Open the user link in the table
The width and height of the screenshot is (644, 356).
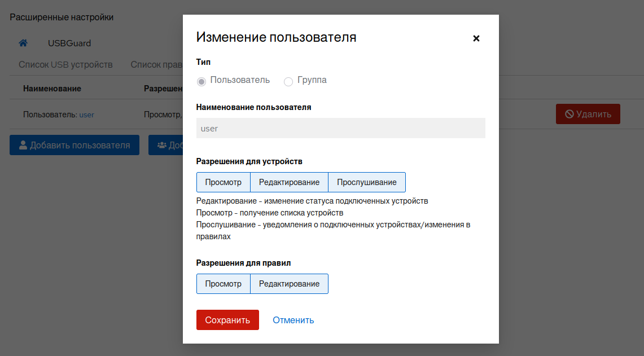86,115
